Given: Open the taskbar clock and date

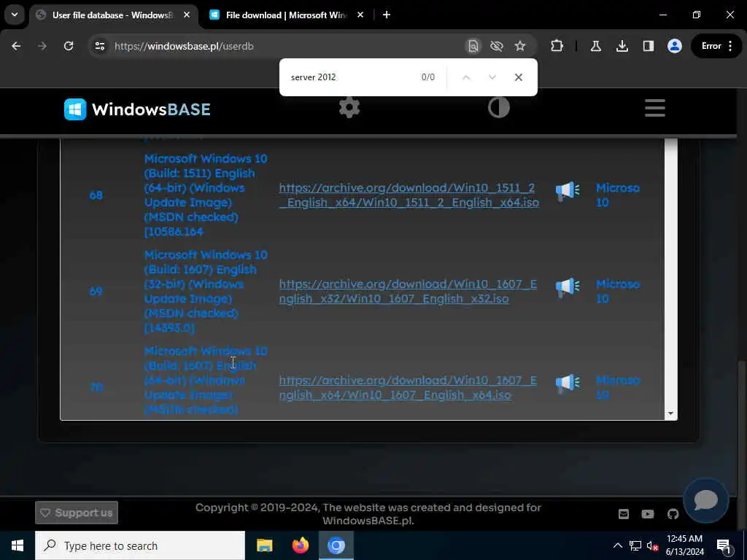Looking at the screenshot, I should coord(684,545).
